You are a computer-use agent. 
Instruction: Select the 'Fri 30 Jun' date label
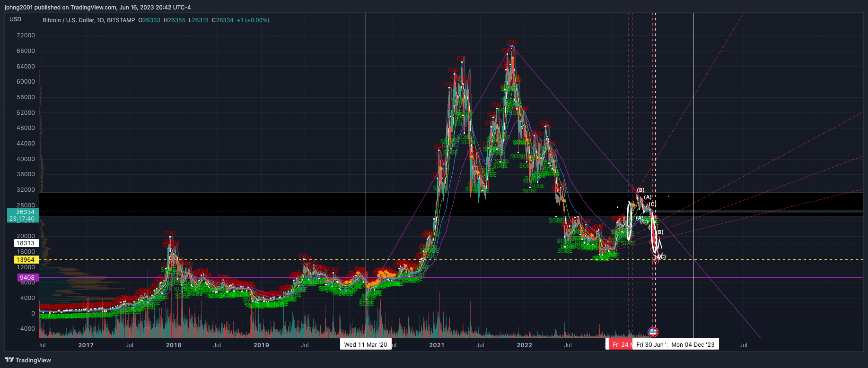pos(650,345)
